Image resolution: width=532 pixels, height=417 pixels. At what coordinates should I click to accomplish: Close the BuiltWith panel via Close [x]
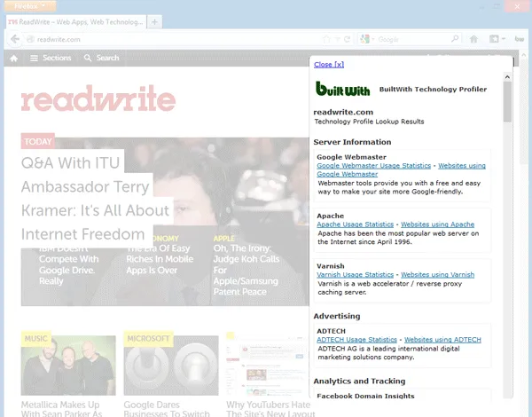click(328, 65)
